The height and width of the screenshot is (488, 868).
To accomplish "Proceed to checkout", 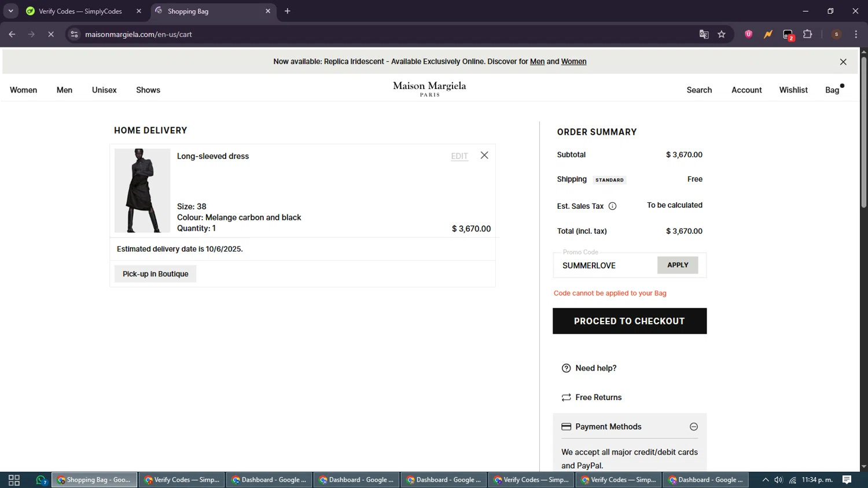I will tap(630, 321).
